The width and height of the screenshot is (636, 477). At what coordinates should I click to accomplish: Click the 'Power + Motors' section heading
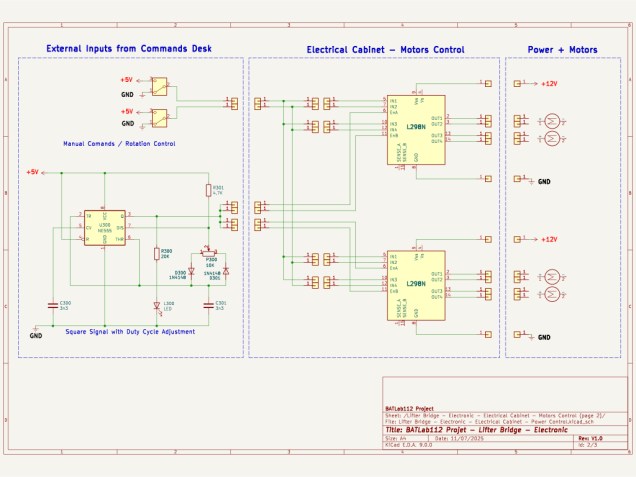(562, 48)
